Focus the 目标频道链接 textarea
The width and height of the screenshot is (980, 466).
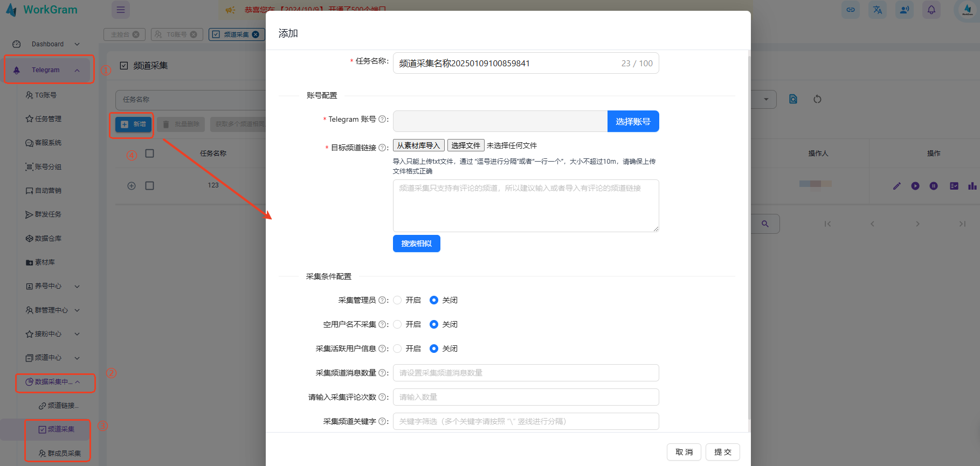526,206
